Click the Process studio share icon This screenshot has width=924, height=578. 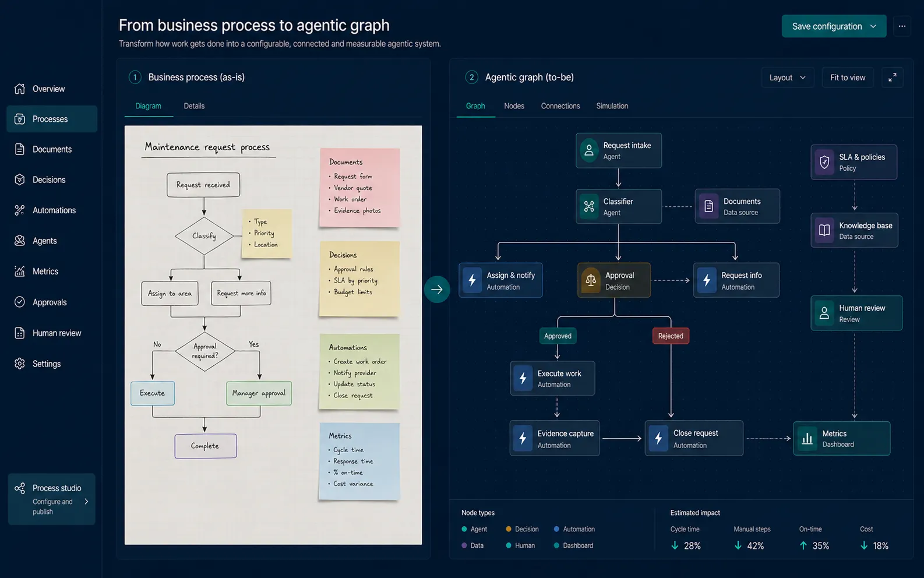coord(20,488)
